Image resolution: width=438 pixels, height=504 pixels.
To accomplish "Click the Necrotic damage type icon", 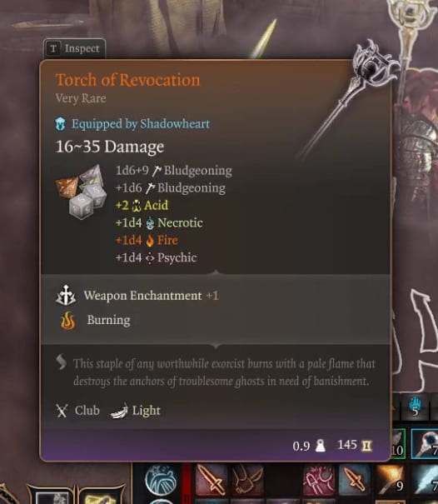I will 150,223.
